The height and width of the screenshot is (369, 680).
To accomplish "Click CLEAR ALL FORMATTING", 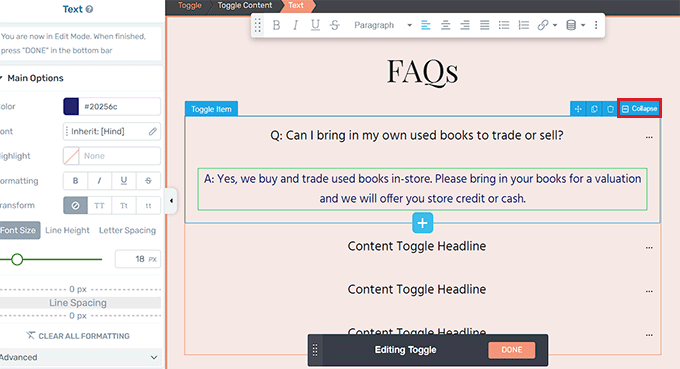I will pyautogui.click(x=78, y=336).
